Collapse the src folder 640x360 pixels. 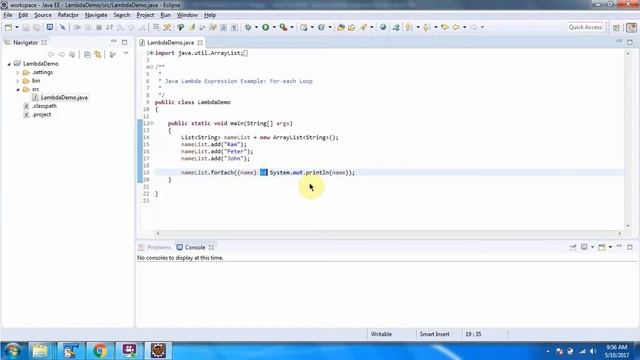point(18,89)
